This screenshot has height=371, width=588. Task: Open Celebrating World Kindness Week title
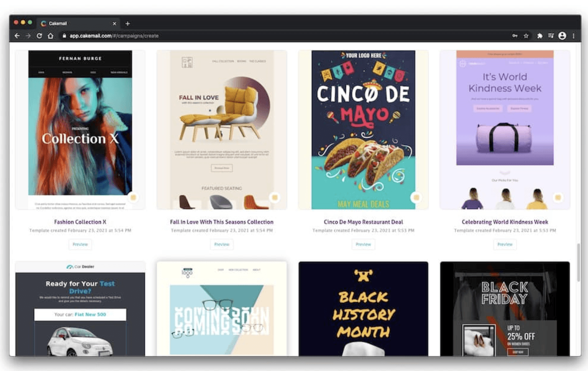coord(505,222)
